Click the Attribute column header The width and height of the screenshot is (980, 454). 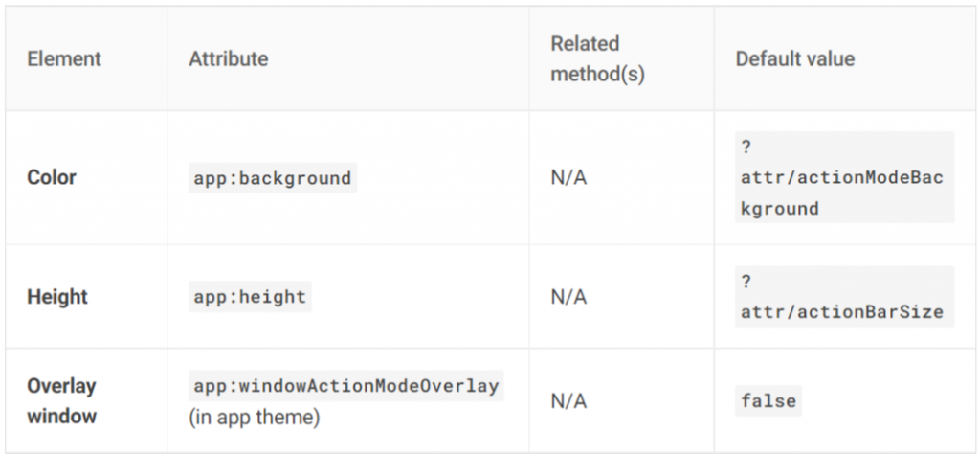(228, 59)
